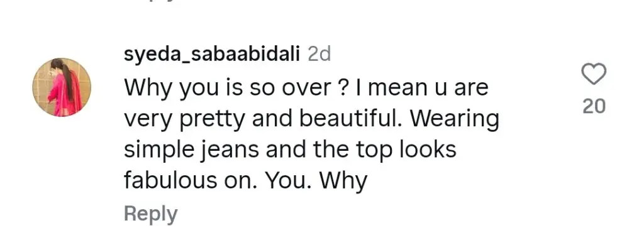Screen dimensions: 644x245
Task: Click the phrase 'simple jeans' in comment
Action: tap(191, 150)
